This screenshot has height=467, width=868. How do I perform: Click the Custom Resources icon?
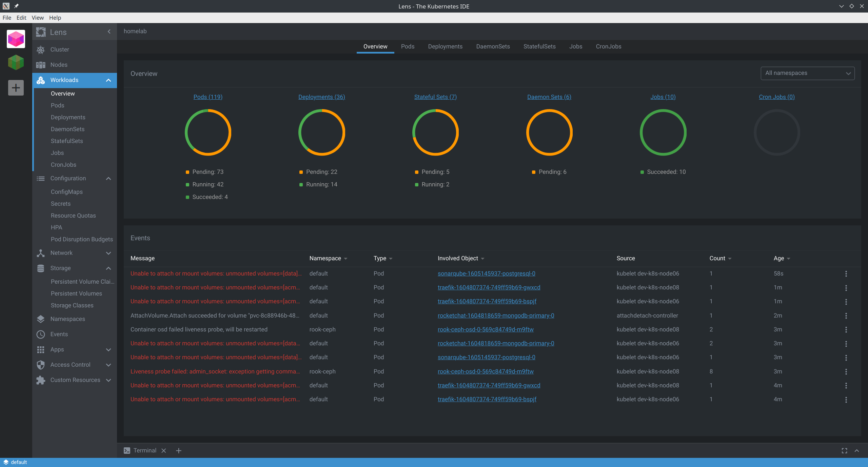coord(40,380)
